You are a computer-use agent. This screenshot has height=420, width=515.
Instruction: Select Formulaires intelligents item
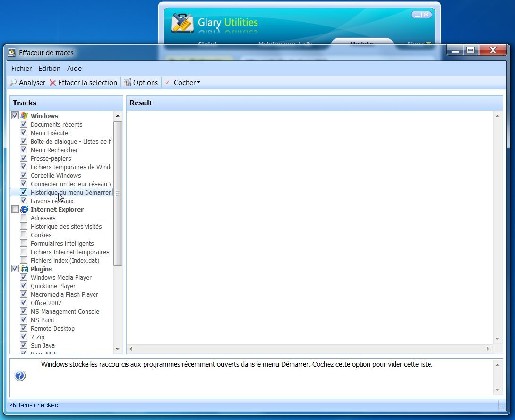(62, 244)
